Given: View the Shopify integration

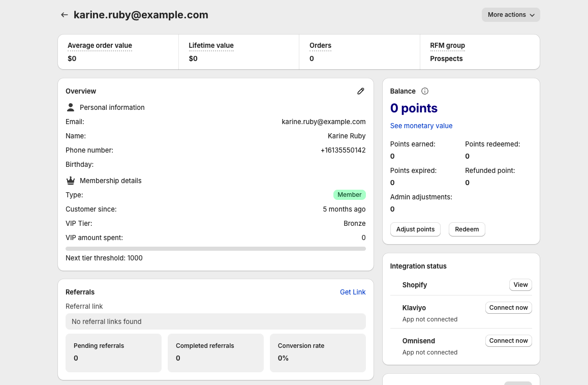Looking at the screenshot, I should pyautogui.click(x=520, y=285).
